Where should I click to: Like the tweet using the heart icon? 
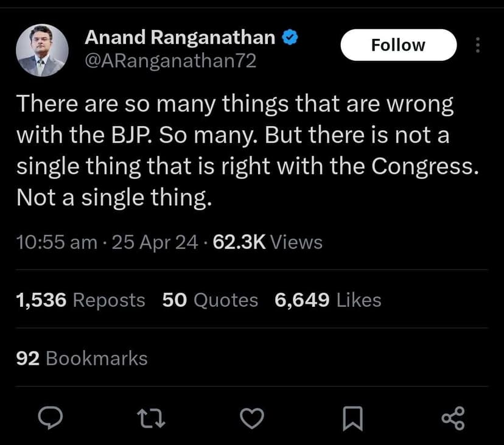[252, 418]
